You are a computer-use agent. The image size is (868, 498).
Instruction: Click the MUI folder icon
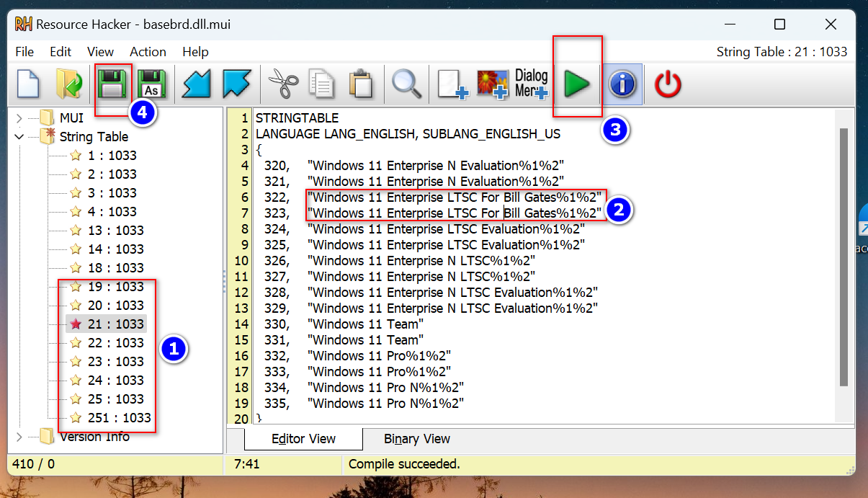click(x=47, y=117)
